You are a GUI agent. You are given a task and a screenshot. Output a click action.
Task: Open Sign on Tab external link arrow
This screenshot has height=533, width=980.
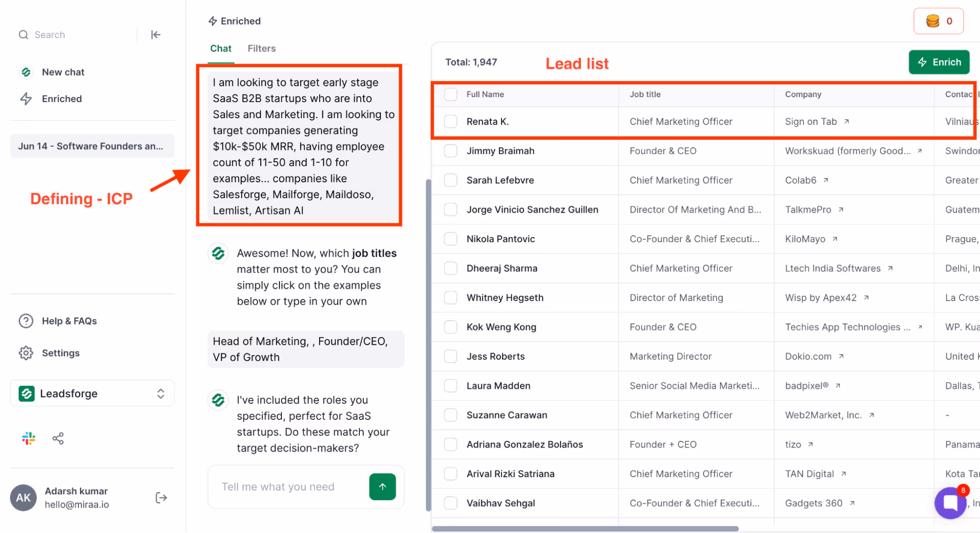pyautogui.click(x=847, y=122)
